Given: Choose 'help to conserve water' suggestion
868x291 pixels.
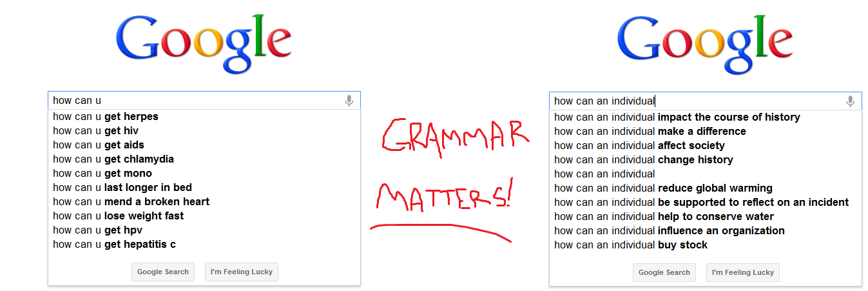Looking at the screenshot, I should tap(664, 217).
